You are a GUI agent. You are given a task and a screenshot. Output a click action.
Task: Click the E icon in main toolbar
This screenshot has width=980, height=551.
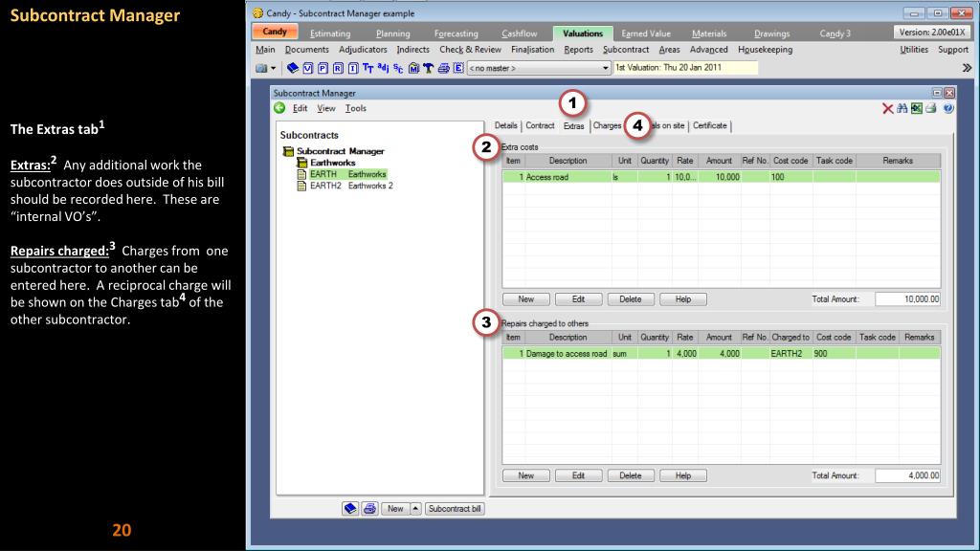pos(458,68)
